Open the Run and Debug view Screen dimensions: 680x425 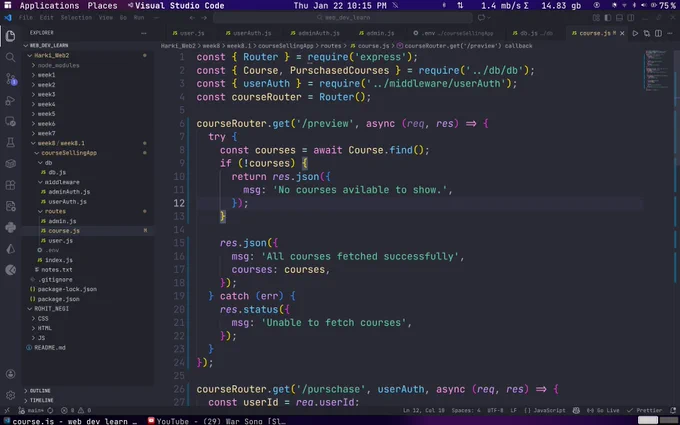pos(10,100)
